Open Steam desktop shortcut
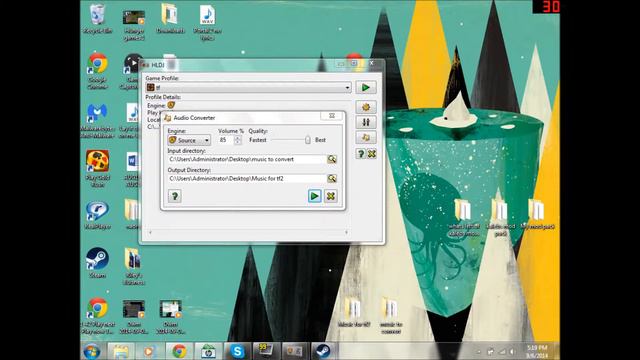The height and width of the screenshot is (360, 640). tap(97, 262)
